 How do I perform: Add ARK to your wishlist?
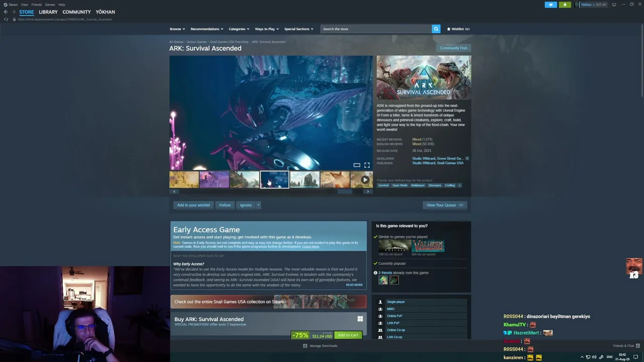193,205
